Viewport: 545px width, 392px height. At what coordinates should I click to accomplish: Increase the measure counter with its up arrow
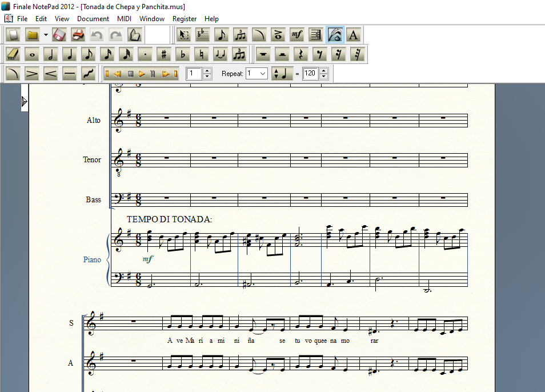(206, 71)
